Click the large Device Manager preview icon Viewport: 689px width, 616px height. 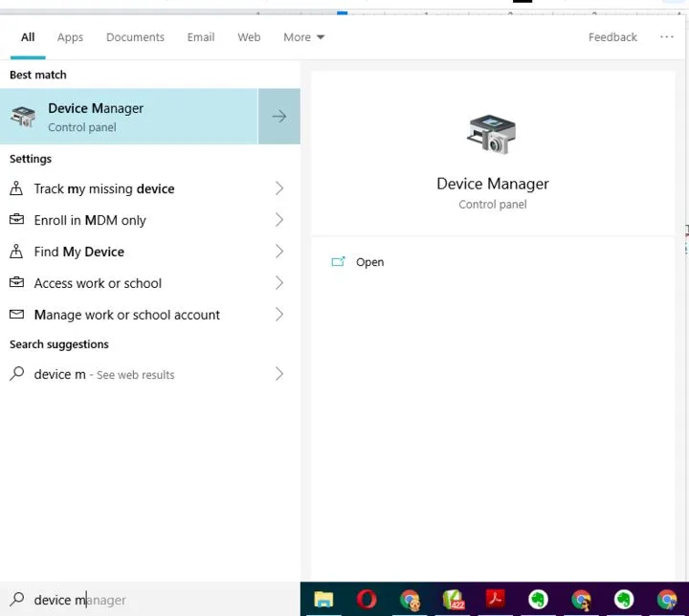492,135
